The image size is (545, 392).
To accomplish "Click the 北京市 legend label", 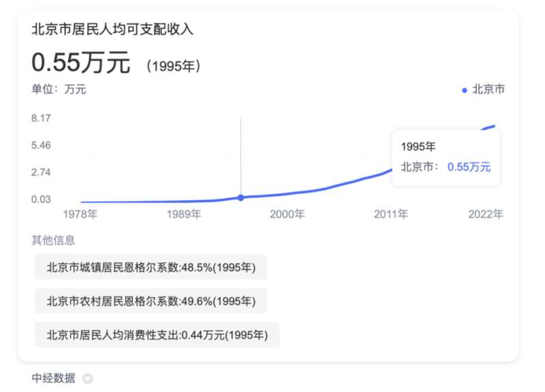I will point(488,89).
